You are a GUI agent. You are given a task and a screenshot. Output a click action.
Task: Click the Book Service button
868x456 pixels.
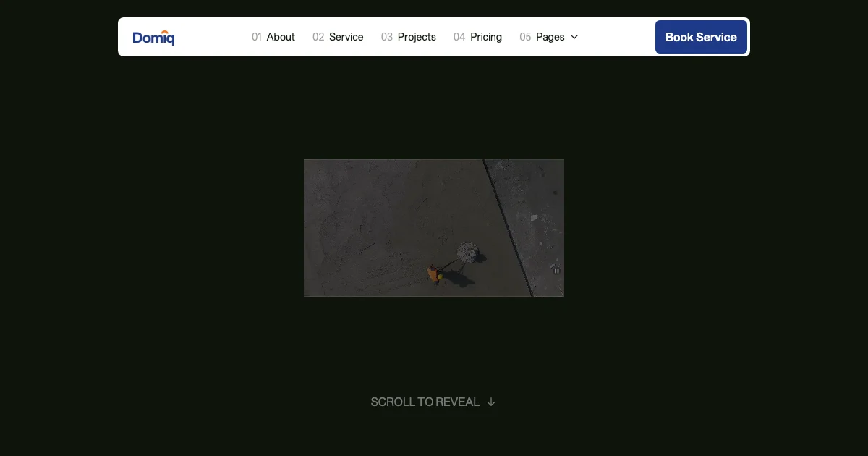point(701,37)
